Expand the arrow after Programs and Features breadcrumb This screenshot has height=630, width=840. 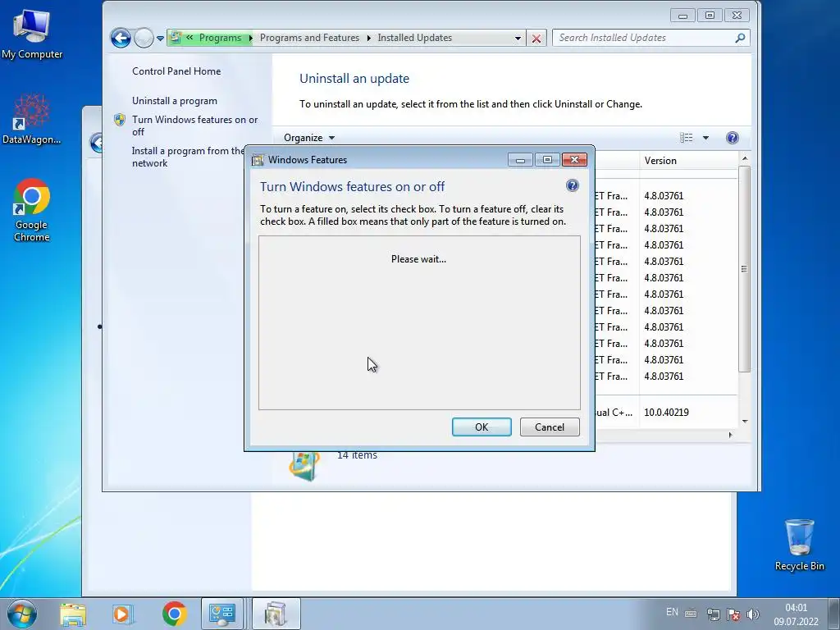pyautogui.click(x=368, y=38)
